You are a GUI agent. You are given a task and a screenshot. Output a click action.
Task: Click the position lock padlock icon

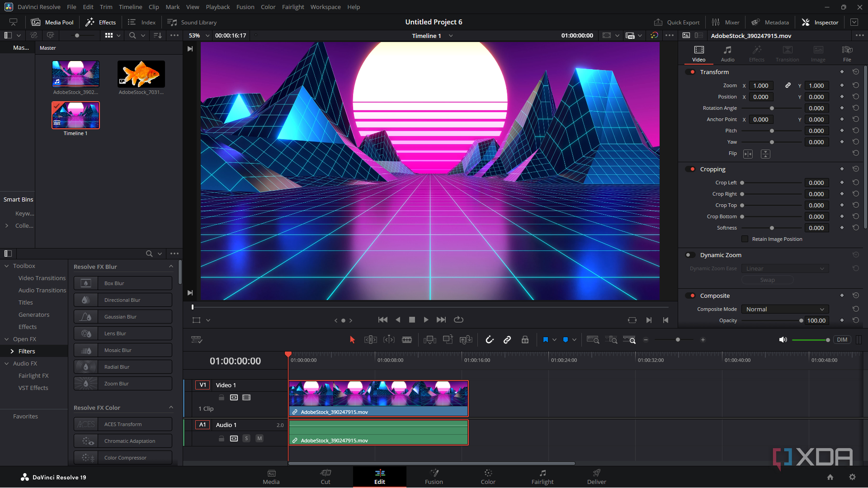click(525, 340)
